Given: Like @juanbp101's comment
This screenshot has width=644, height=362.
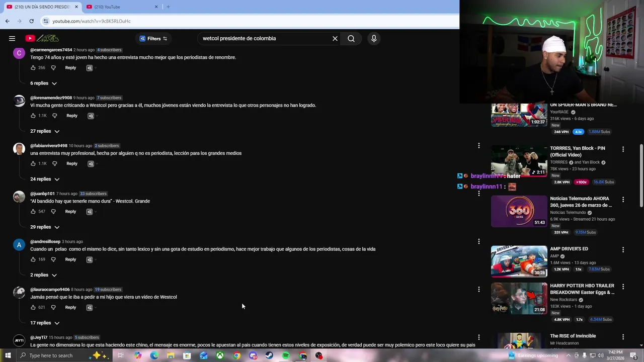Looking at the screenshot, I should (x=33, y=212).
